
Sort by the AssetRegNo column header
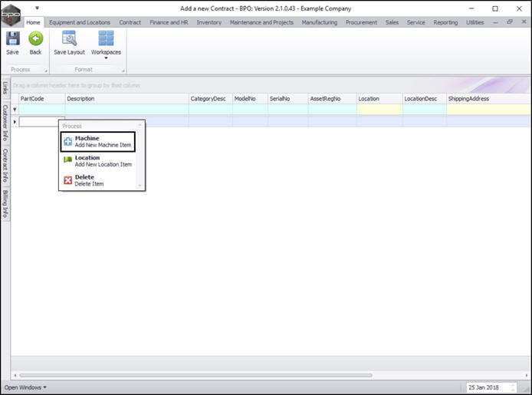332,99
